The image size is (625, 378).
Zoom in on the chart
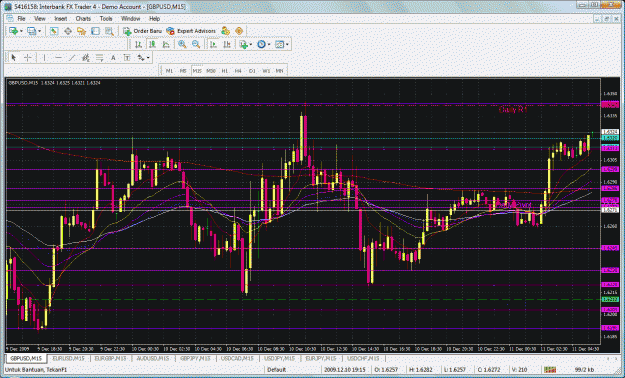pos(182,44)
